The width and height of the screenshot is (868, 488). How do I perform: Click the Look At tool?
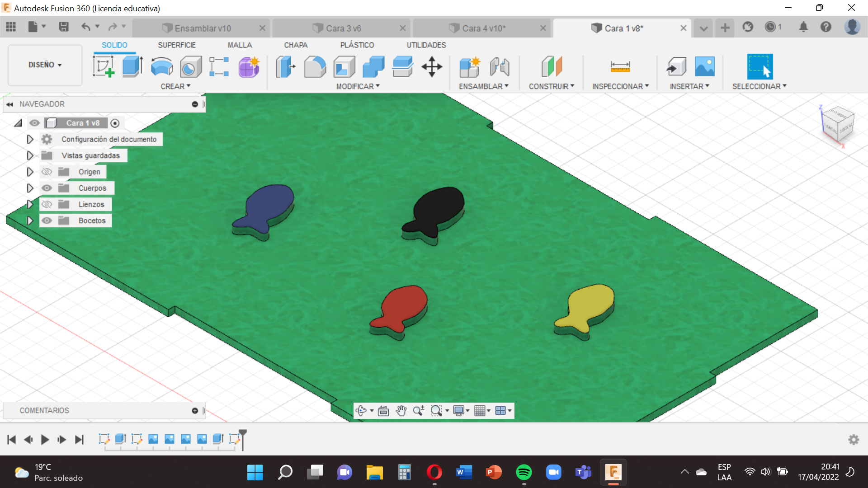point(383,411)
